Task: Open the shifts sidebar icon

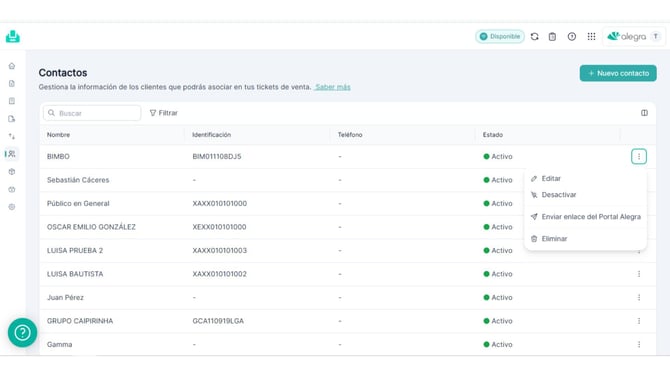Action: [x=12, y=189]
